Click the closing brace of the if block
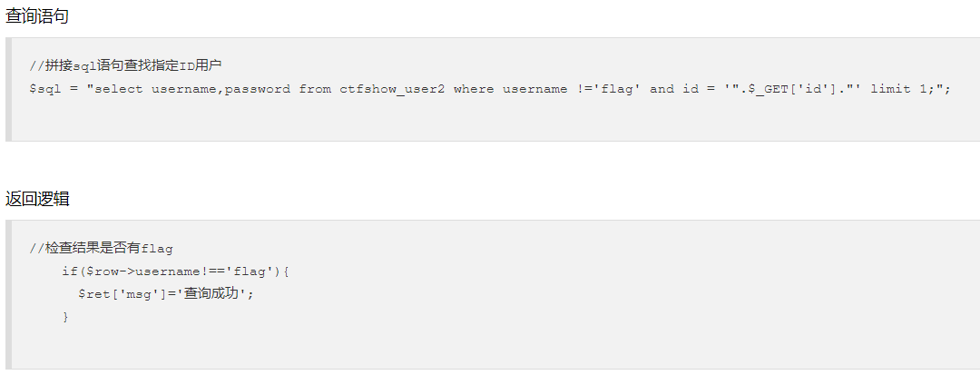Image resolution: width=980 pixels, height=375 pixels. (65, 317)
